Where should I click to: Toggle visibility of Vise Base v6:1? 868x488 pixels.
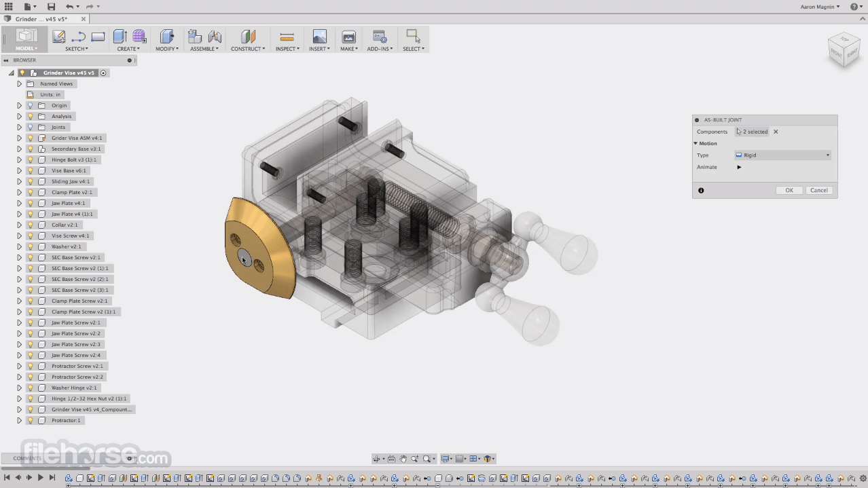[30, 170]
